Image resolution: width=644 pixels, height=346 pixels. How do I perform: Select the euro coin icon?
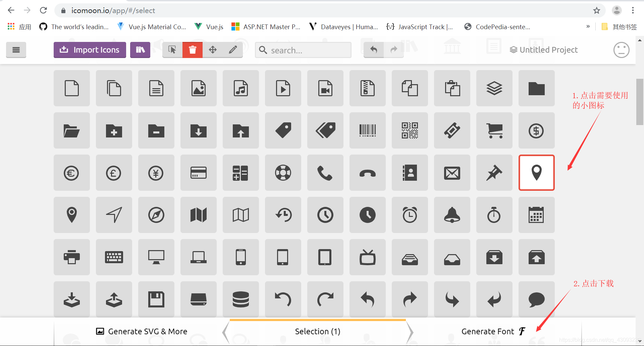pos(72,173)
